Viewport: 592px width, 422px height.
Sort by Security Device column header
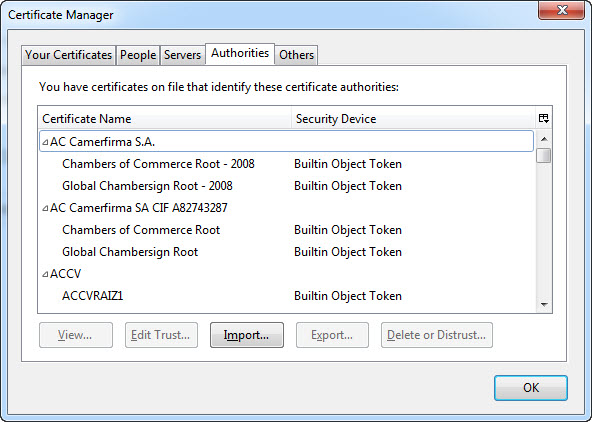coord(413,119)
